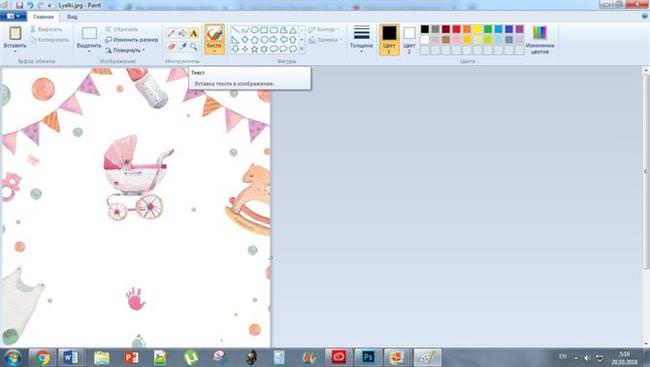Click the Cut (Вырезать) button
The height and width of the screenshot is (367, 650).
46,29
